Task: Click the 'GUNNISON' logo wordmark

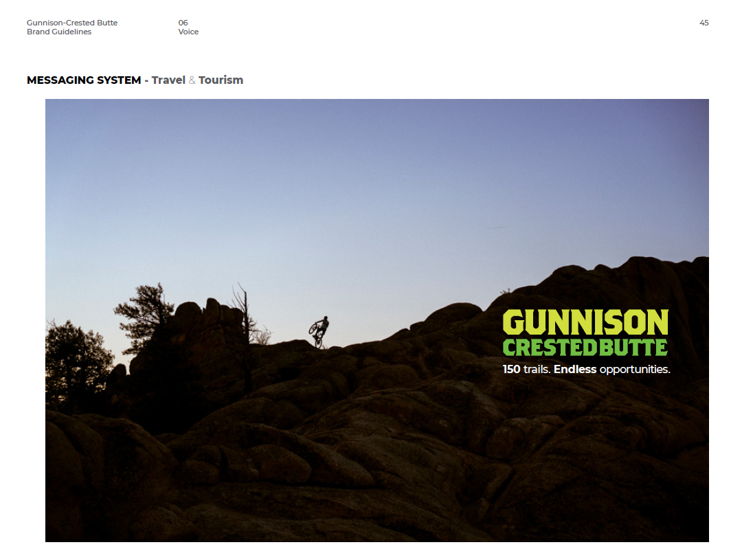Action: (x=585, y=322)
